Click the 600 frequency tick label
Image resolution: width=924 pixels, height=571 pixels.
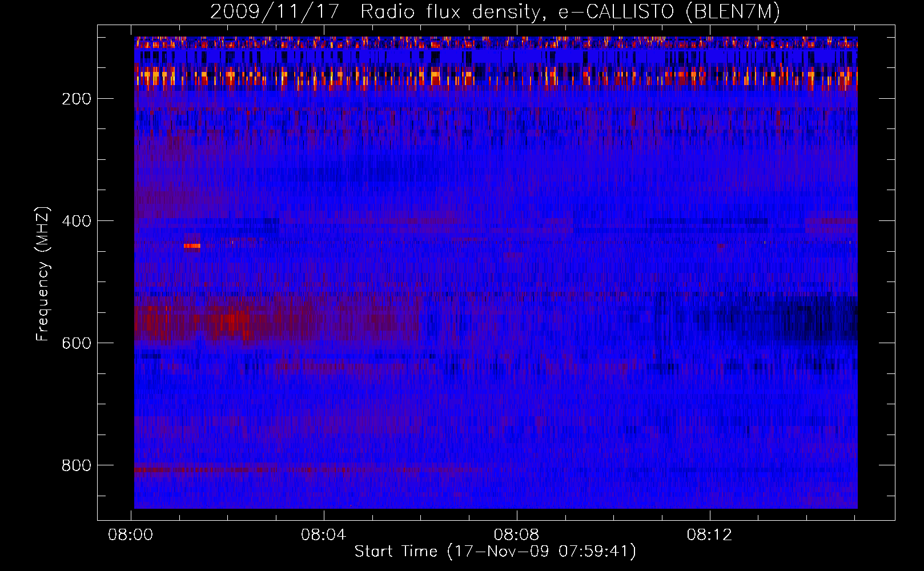77,343
